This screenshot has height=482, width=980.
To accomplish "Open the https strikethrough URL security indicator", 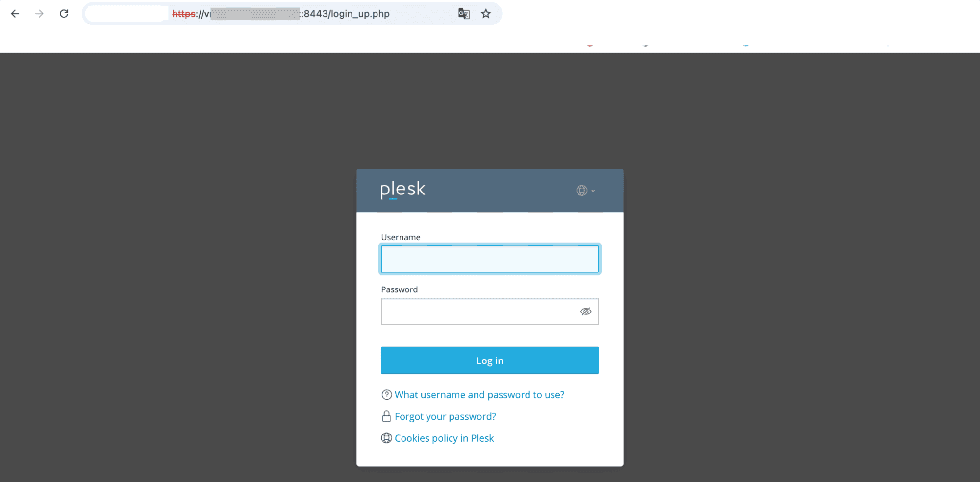I will point(184,14).
